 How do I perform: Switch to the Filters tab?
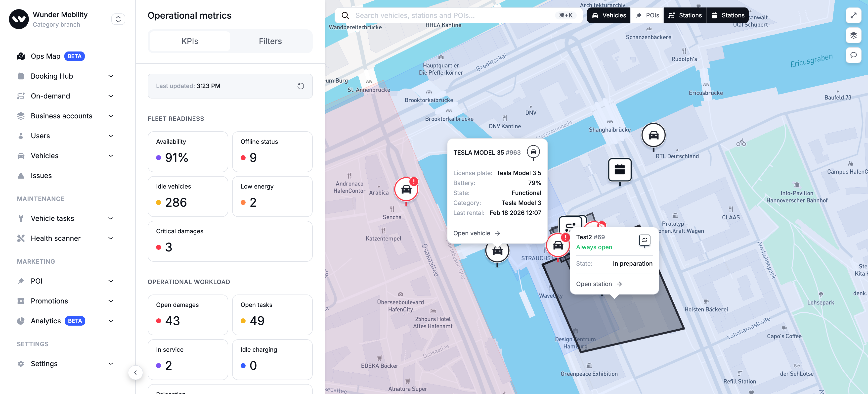270,41
